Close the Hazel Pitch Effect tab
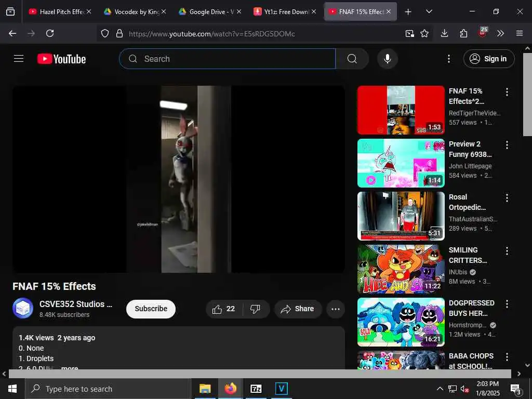Viewport: 532px width, 399px height. coord(89,11)
